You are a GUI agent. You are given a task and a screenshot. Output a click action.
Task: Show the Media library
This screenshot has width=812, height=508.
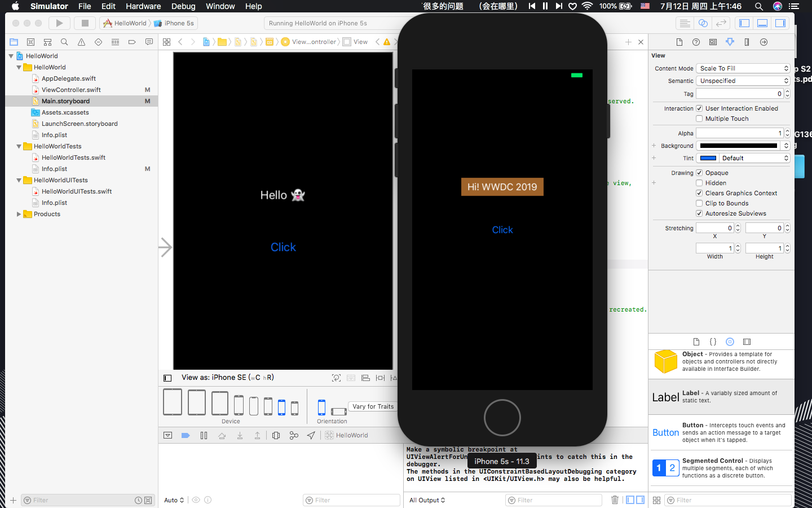[x=747, y=341]
